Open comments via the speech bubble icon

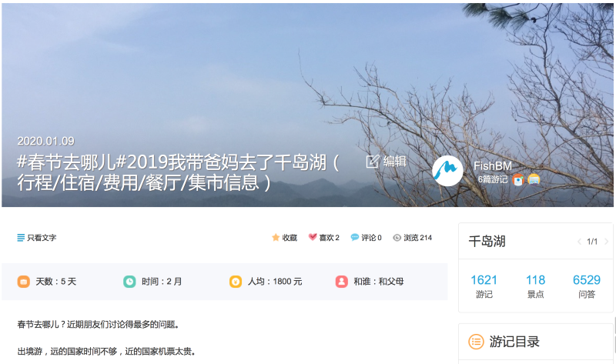tap(355, 238)
